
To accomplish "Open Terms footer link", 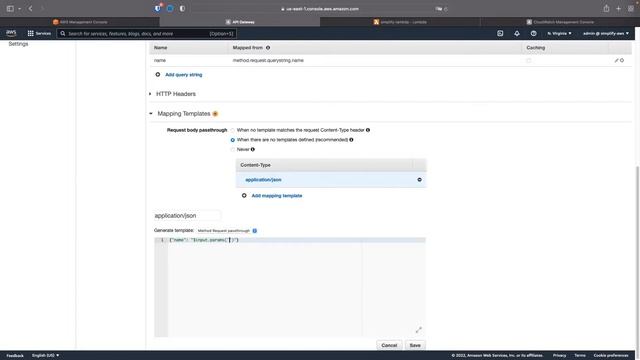I will (580, 356).
